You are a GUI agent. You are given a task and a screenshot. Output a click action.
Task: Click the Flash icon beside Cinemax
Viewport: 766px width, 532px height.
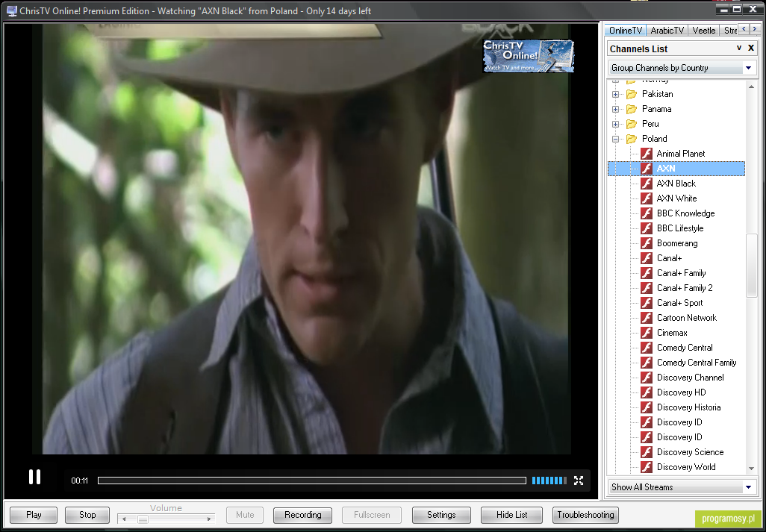(647, 333)
